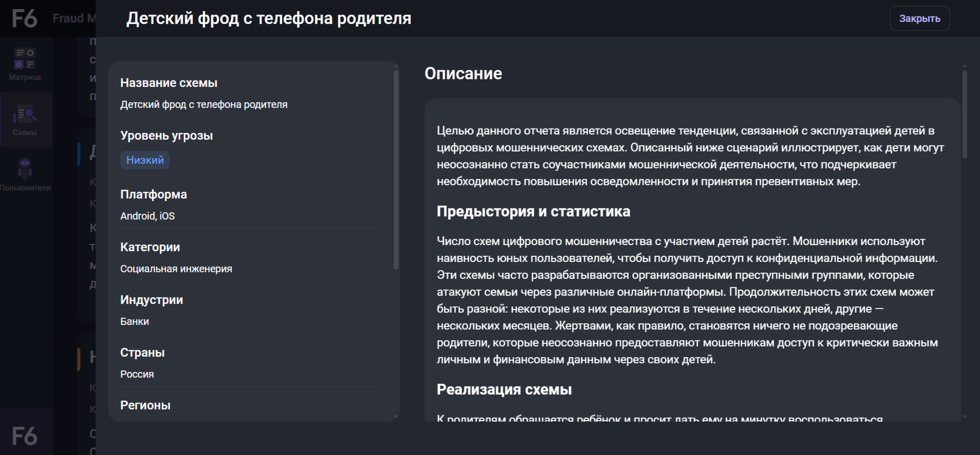Viewport: 980px width, 455px height.
Task: Click the Низкий threat level badge
Action: click(145, 160)
